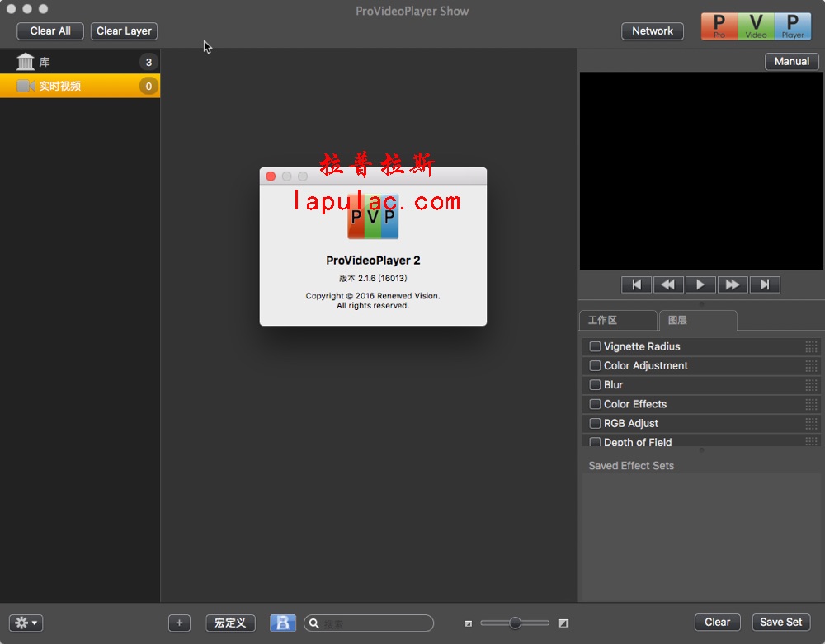Enable the Vignette Radius effect checkbox
Image resolution: width=825 pixels, height=644 pixels.
595,346
